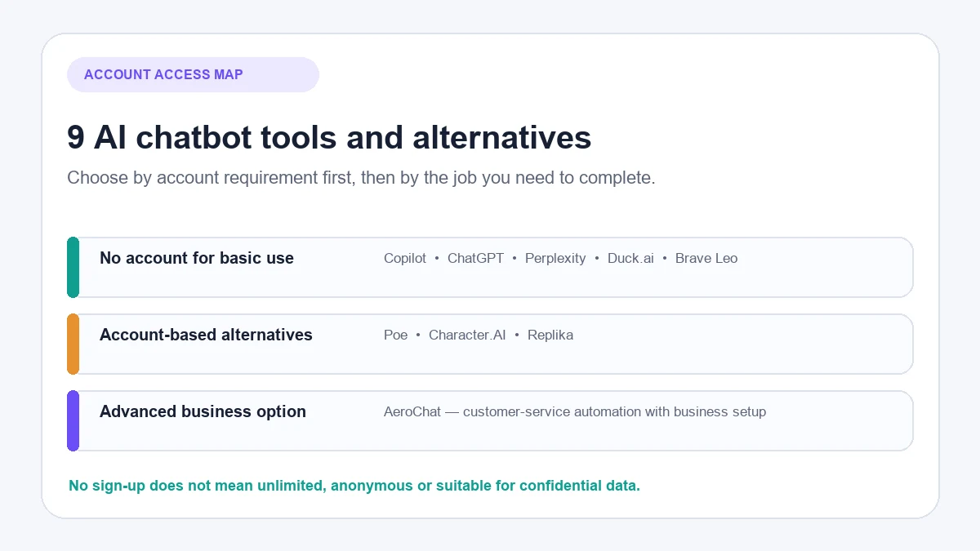Click 'Poe' in the account-based row
This screenshot has width=980, height=551.
coord(395,335)
